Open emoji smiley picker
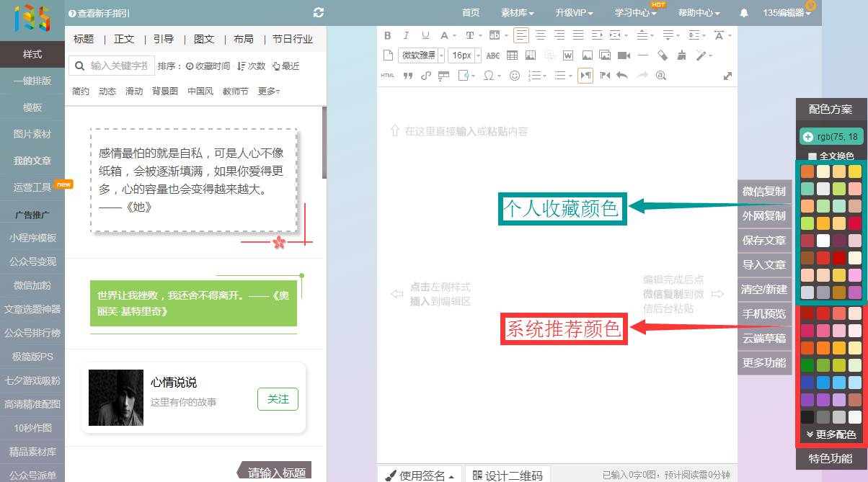This screenshot has height=482, width=868. [x=515, y=76]
